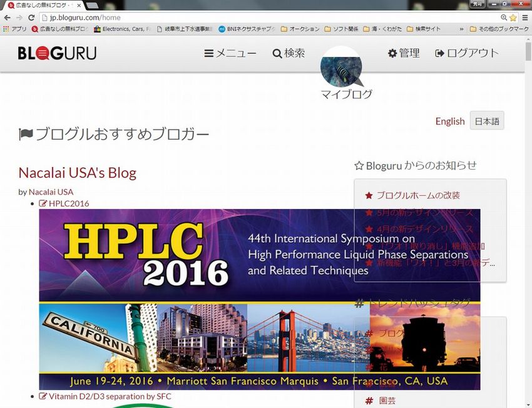Expand the 検索サイト bookmark folder

(x=424, y=29)
